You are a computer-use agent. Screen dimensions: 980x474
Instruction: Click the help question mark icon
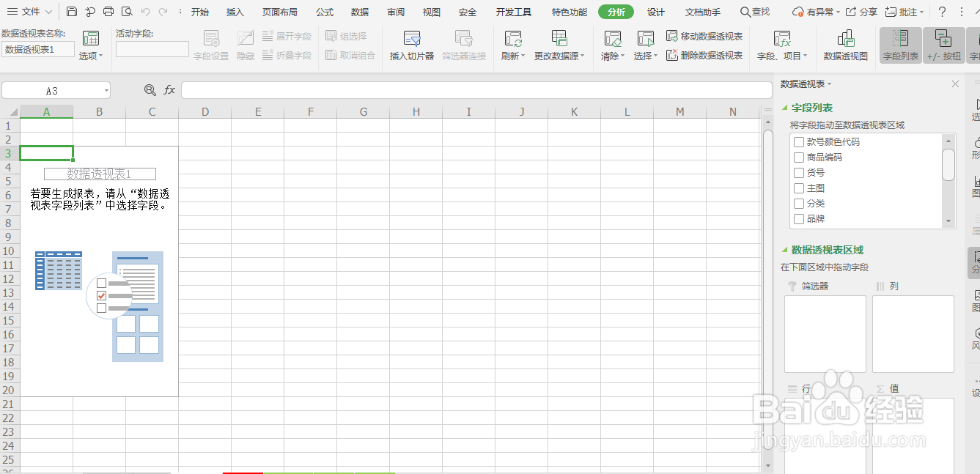coord(943,12)
